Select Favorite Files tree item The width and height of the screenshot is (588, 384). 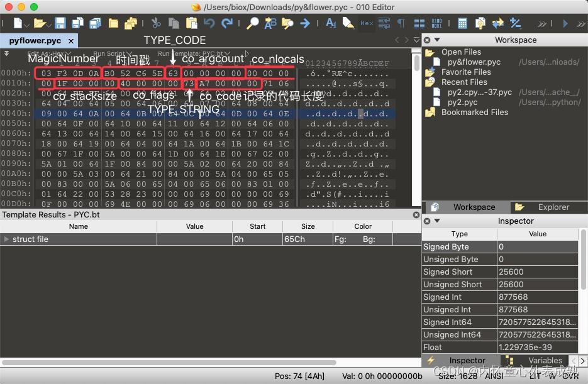pos(466,72)
